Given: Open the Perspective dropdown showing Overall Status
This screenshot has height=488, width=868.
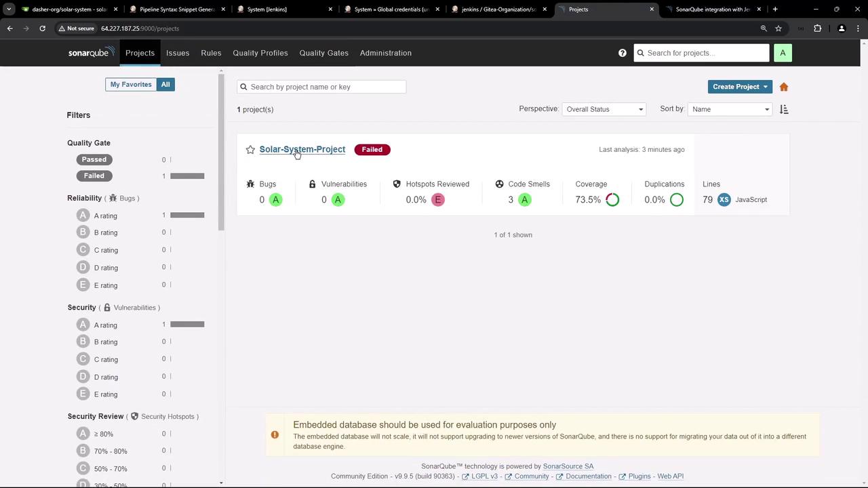Looking at the screenshot, I should click(604, 109).
